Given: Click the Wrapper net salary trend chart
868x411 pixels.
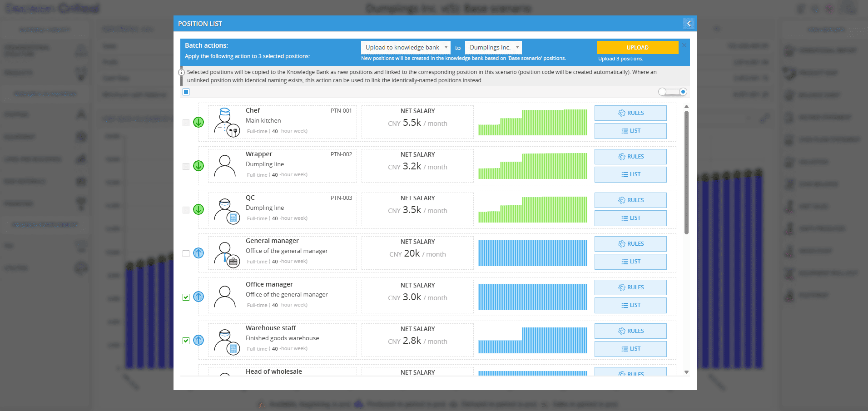Looking at the screenshot, I should 532,166.
